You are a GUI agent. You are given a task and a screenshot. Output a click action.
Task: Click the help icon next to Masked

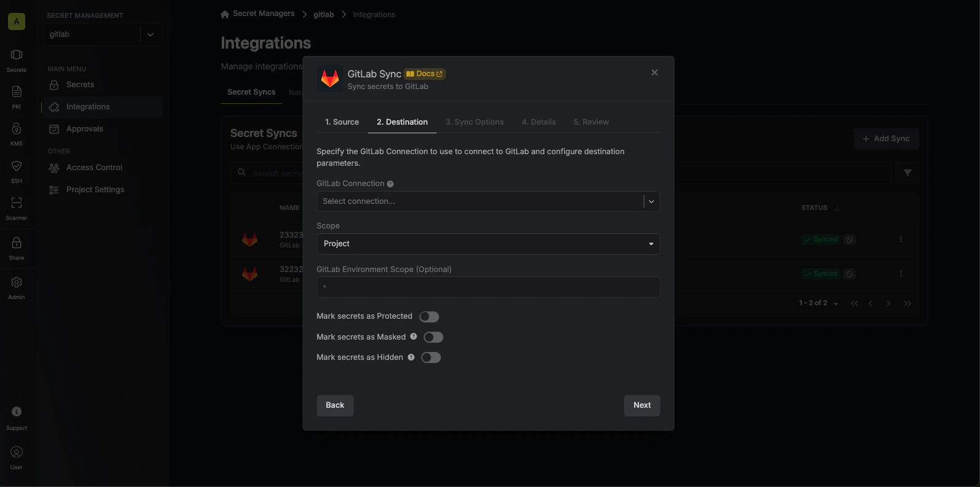pos(414,337)
